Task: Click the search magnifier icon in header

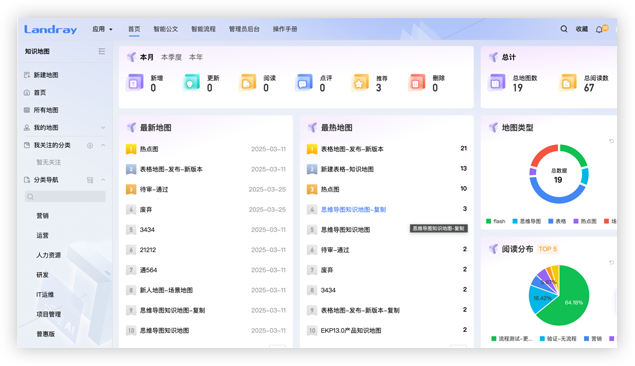Action: click(563, 29)
